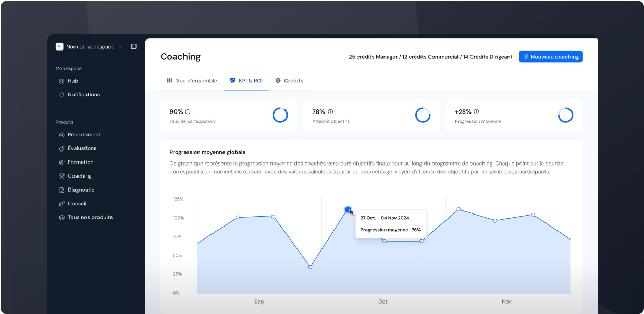
Task: Expand the workspace name dropdown
Action: click(120, 46)
